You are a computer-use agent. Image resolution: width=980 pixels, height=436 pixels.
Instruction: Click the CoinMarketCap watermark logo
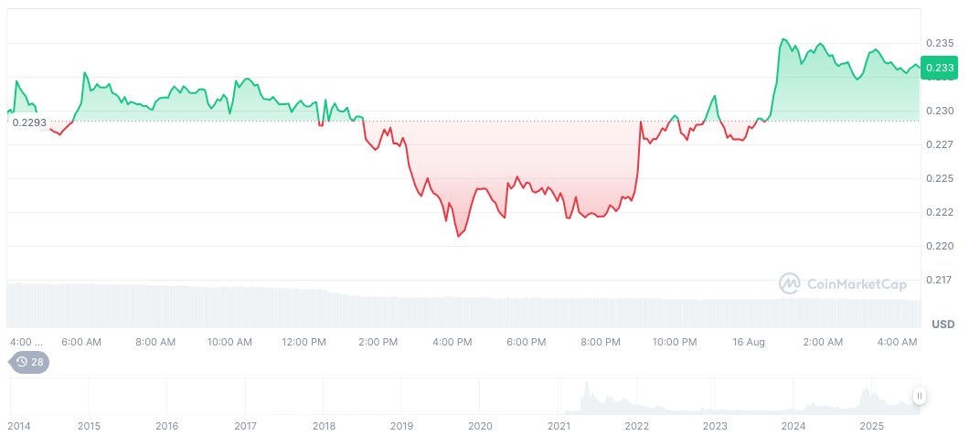tap(842, 284)
